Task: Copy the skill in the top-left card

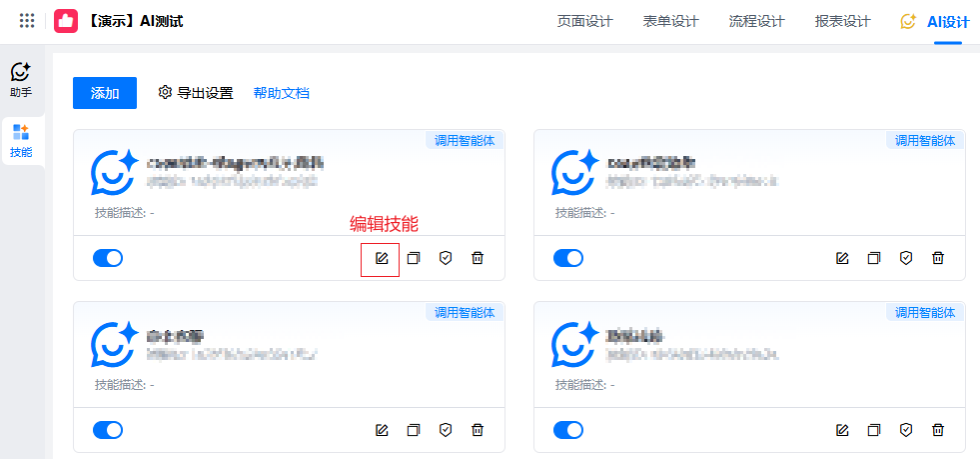Action: pyautogui.click(x=414, y=258)
